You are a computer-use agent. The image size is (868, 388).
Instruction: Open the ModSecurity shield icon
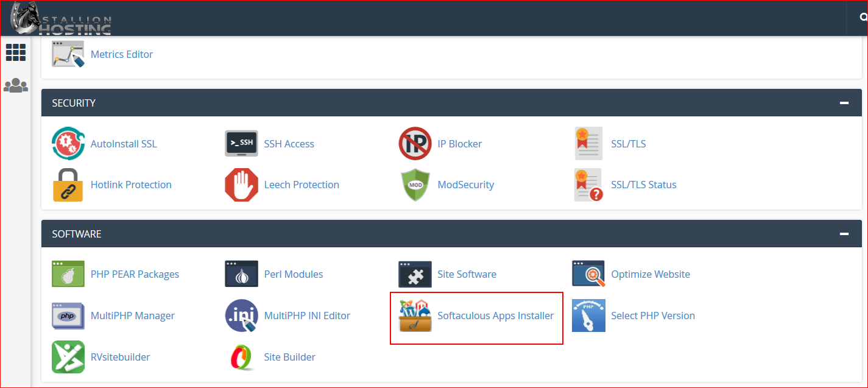tap(415, 185)
